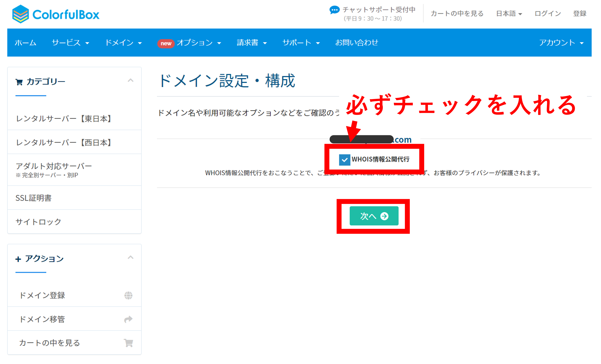Select アダルト対応サーバー category
The image size is (601, 364).
point(74,170)
